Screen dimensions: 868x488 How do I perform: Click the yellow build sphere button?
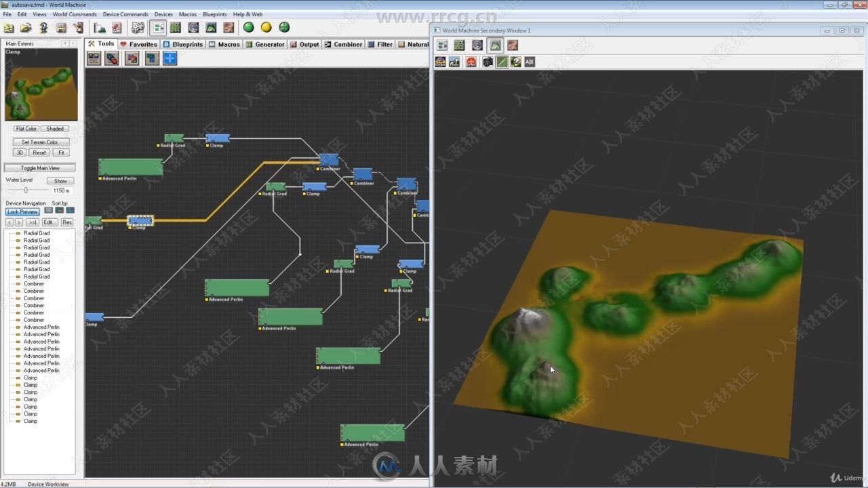[x=267, y=28]
